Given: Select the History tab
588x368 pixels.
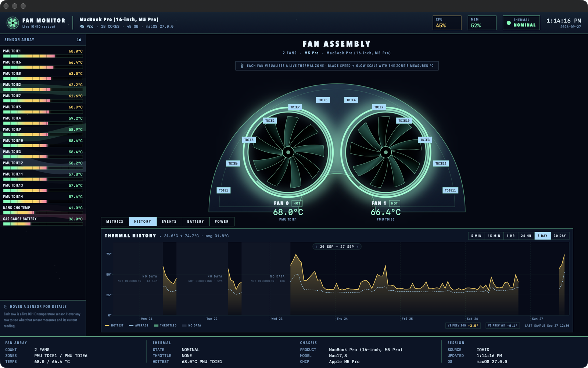Looking at the screenshot, I should [143, 222].
